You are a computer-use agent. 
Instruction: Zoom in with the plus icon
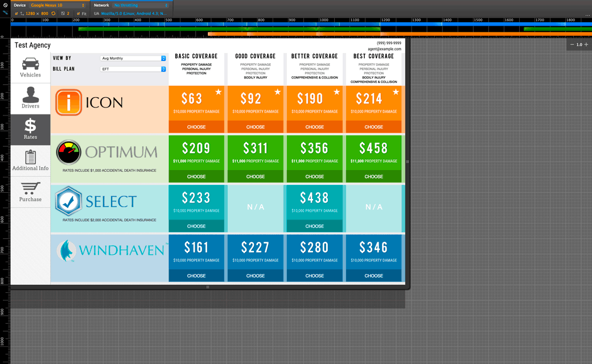[586, 44]
